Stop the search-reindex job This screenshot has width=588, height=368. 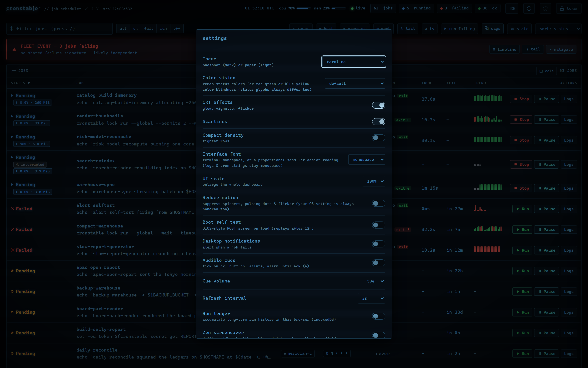pyautogui.click(x=521, y=165)
